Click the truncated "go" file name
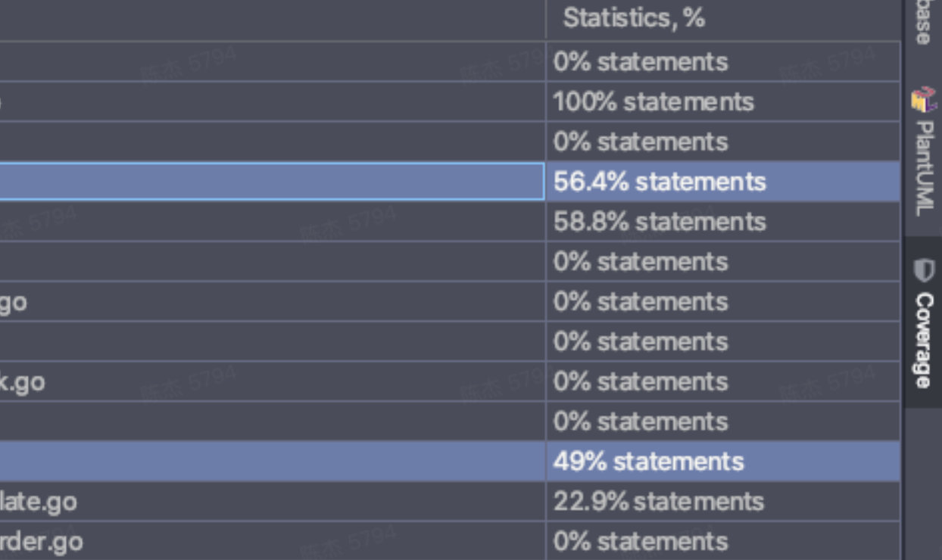Viewport: 942px width, 560px height. 13,302
